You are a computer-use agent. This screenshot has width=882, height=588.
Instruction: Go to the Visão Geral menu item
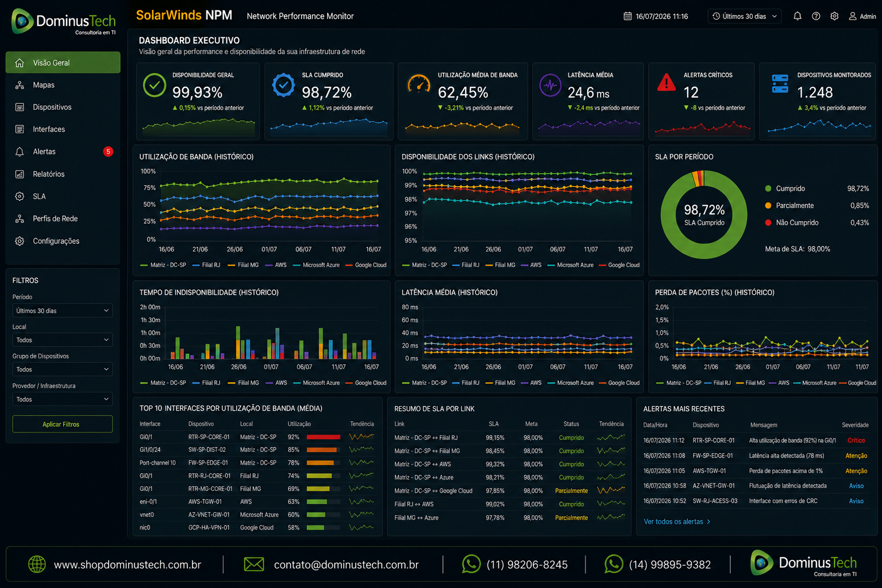[63, 63]
